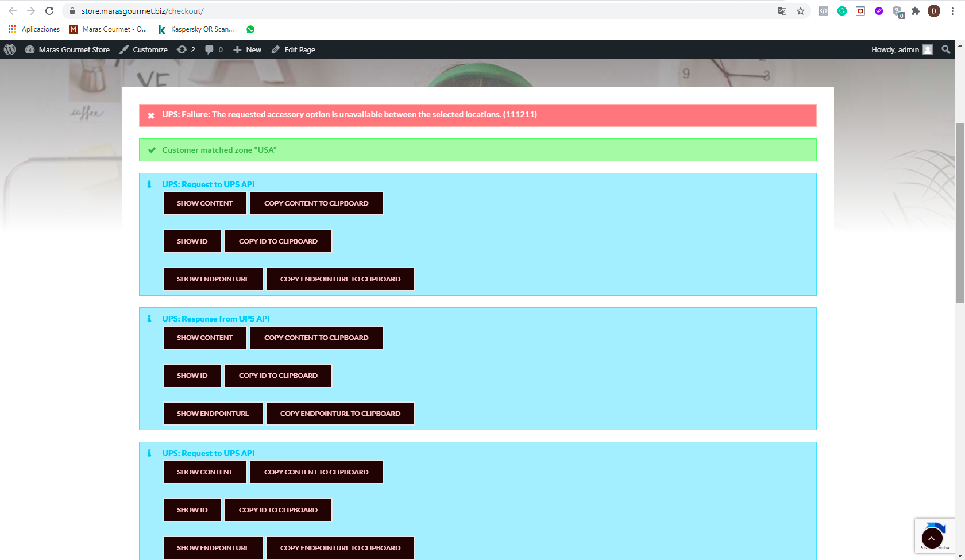Open the Maras Gourmet bookmark
965x560 pixels.
[108, 29]
